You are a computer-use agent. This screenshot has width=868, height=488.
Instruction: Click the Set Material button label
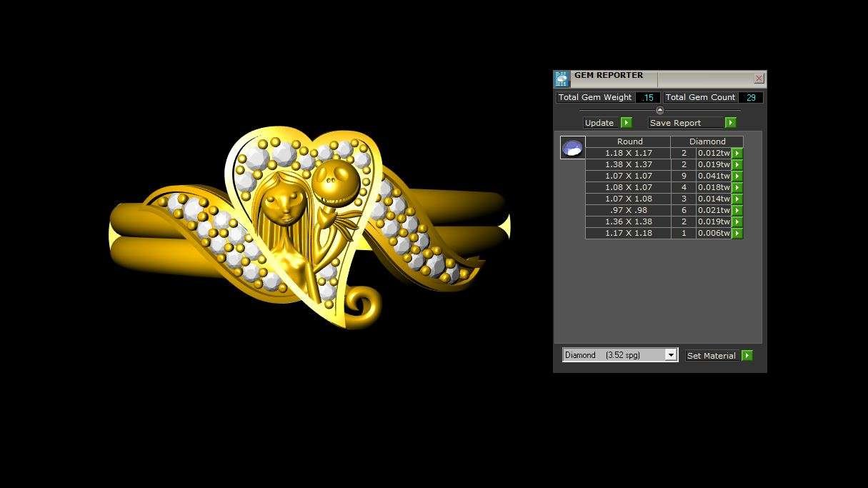711,356
